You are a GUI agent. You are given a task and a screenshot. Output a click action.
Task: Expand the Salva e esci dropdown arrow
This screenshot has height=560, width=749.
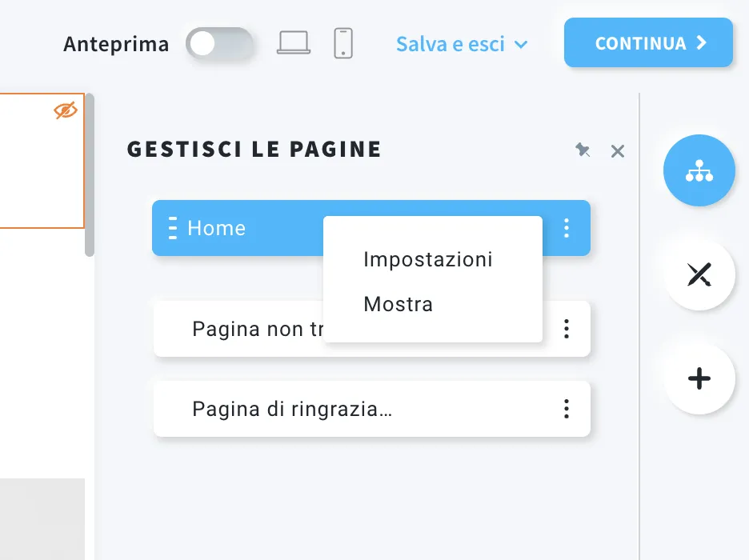point(521,45)
